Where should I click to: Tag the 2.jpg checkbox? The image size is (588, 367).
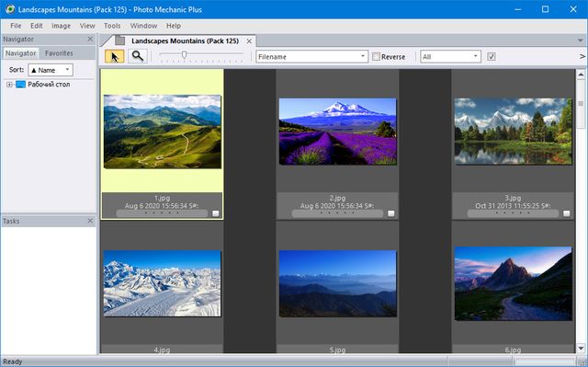pyautogui.click(x=391, y=213)
